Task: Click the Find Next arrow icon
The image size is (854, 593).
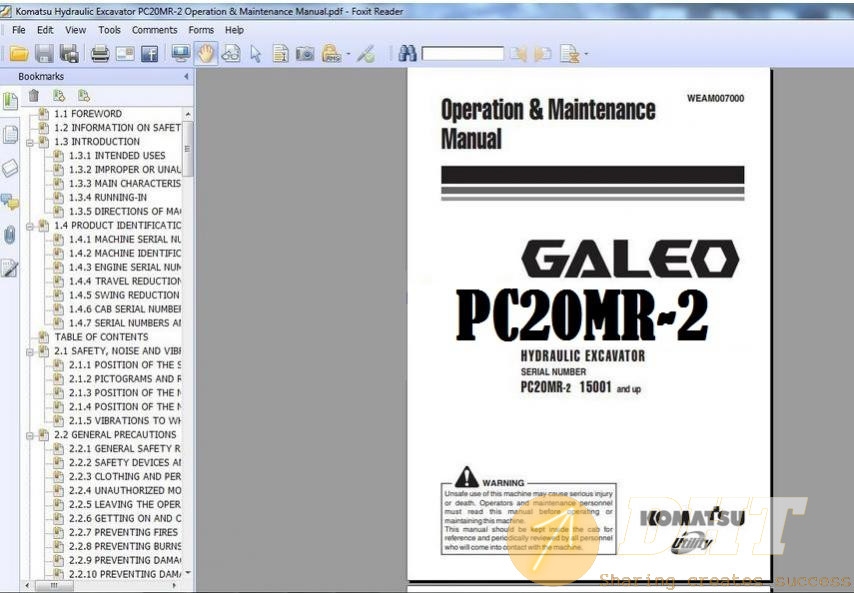Action: [542, 53]
